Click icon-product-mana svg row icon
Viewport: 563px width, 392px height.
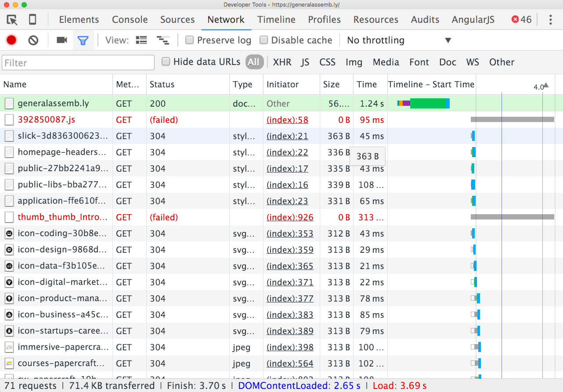9,298
